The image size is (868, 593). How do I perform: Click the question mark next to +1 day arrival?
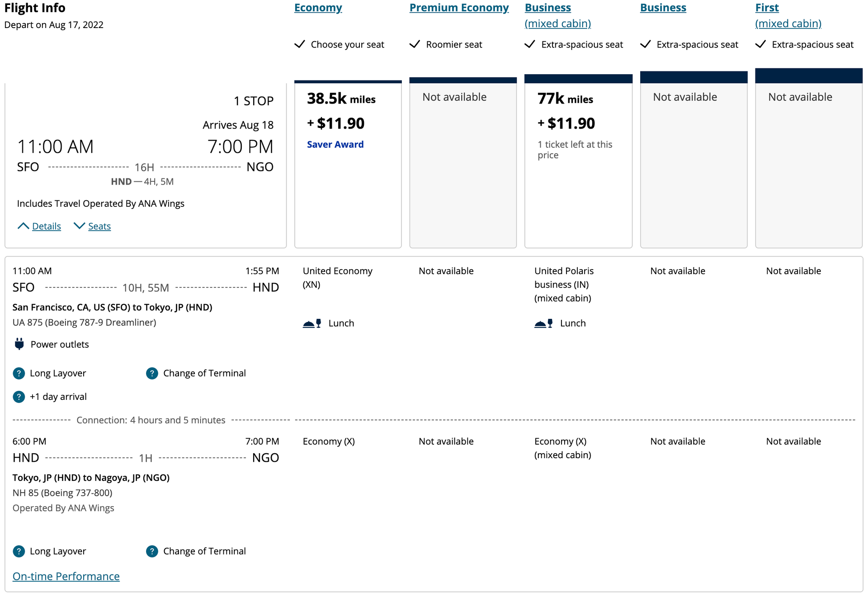coord(19,397)
